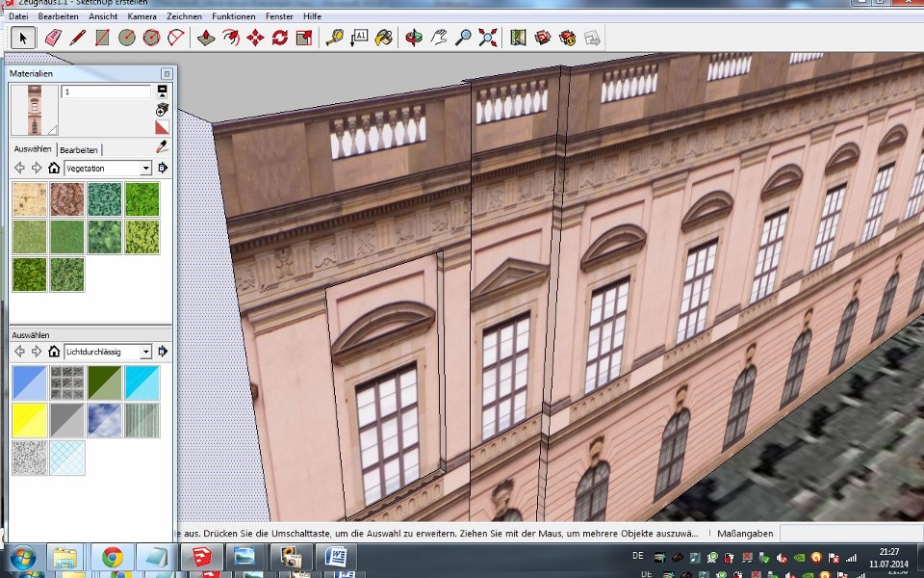
Task: Click the Zoom Extents tool
Action: pos(488,38)
